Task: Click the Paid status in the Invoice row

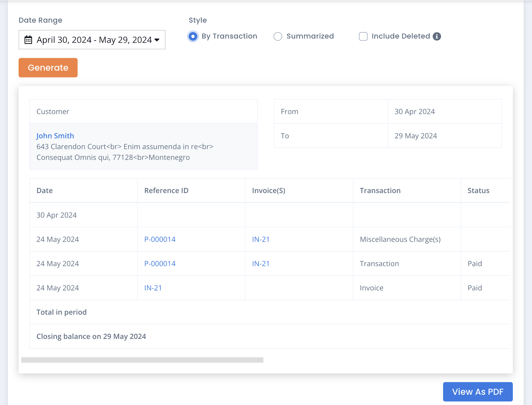Action: [x=475, y=288]
